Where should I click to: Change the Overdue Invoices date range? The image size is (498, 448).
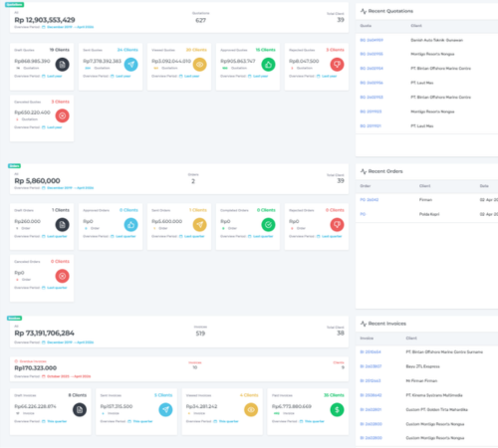point(69,376)
